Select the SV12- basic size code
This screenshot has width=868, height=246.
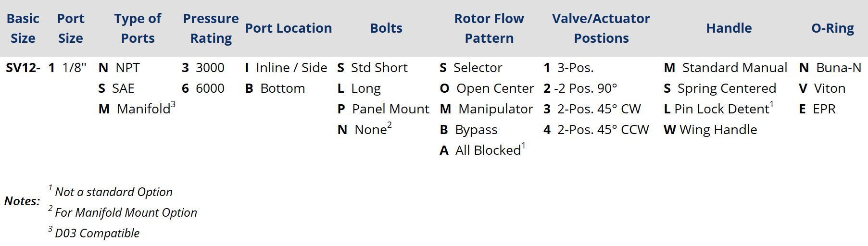[23, 68]
